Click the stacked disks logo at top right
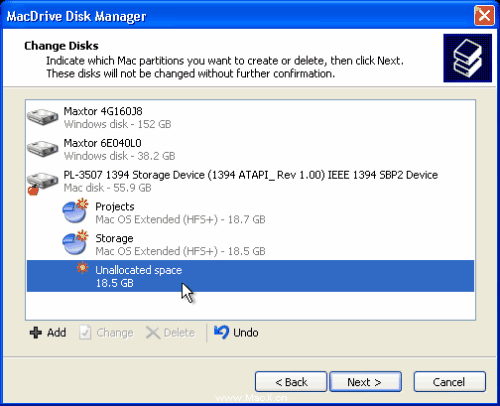500x406 pixels. 467,58
